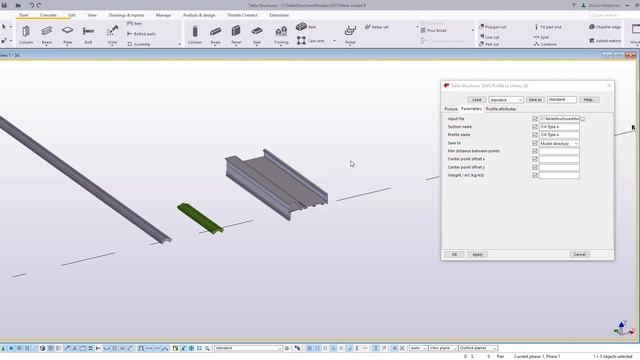
Task: Select the concrete Slab tool
Action: coord(257,34)
